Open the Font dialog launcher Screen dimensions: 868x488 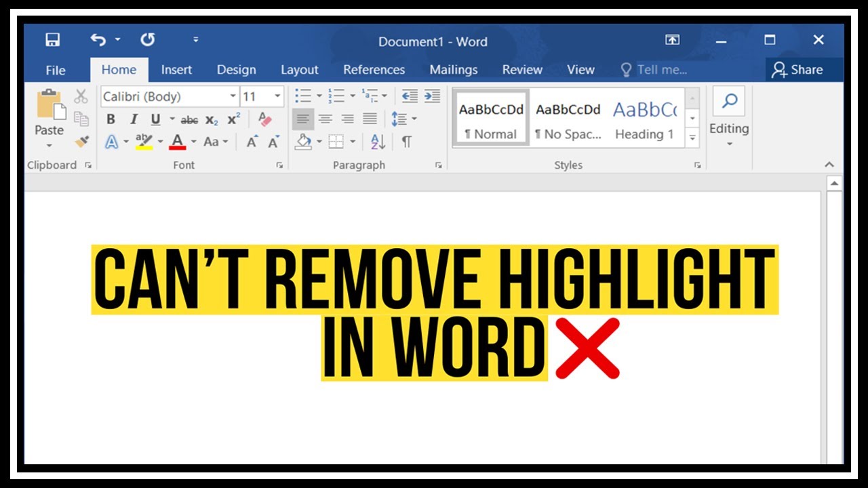(279, 165)
